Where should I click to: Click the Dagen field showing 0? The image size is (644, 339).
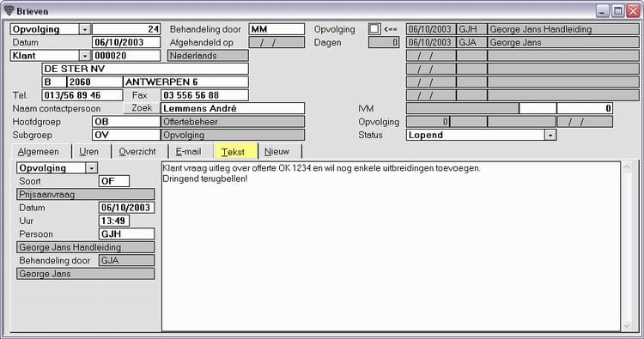coord(384,42)
